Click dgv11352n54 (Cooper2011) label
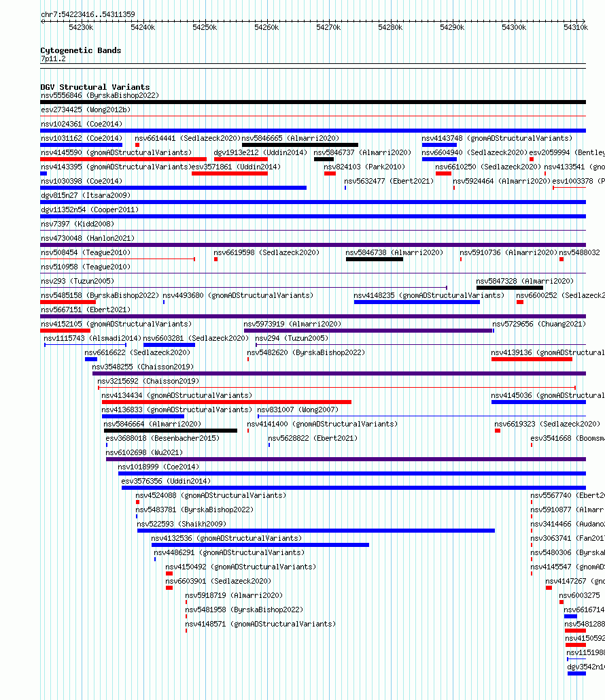Image resolution: width=605 pixels, height=700 pixels. (x=90, y=210)
